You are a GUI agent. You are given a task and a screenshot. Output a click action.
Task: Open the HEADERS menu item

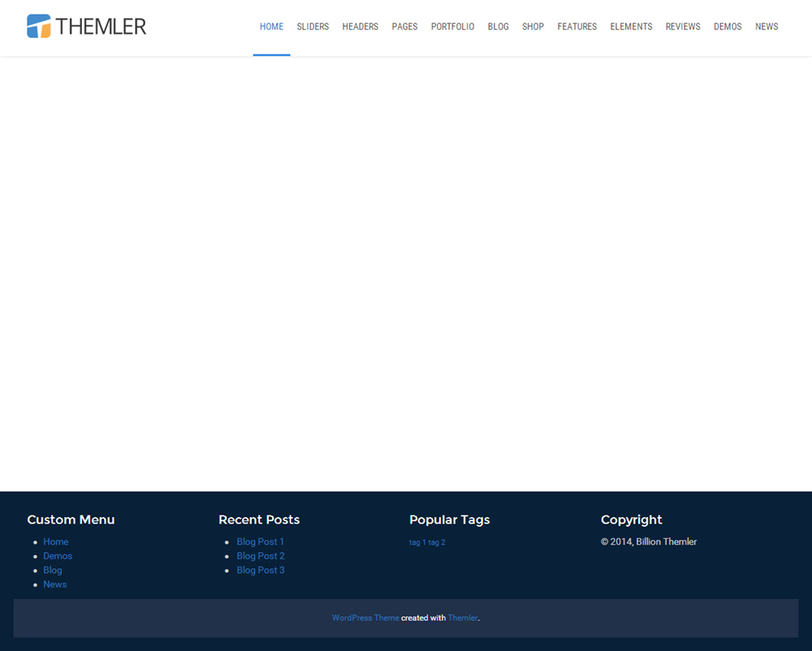361,27
